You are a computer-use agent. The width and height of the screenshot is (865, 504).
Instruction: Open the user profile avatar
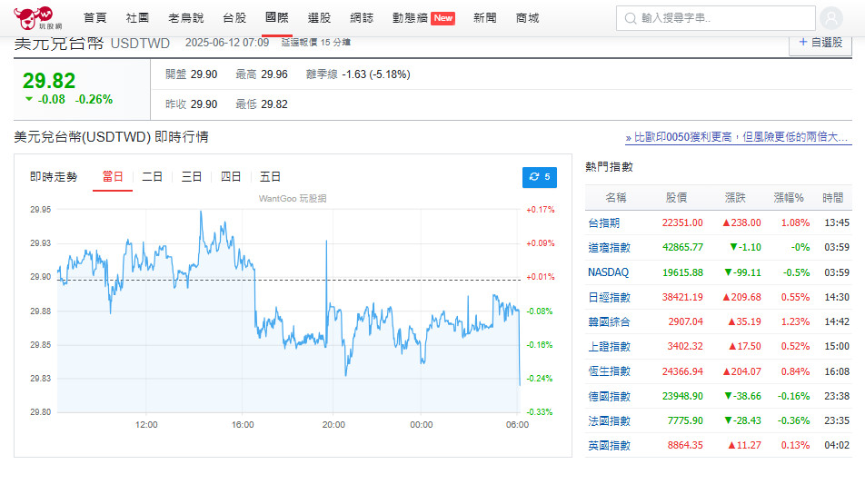click(830, 18)
